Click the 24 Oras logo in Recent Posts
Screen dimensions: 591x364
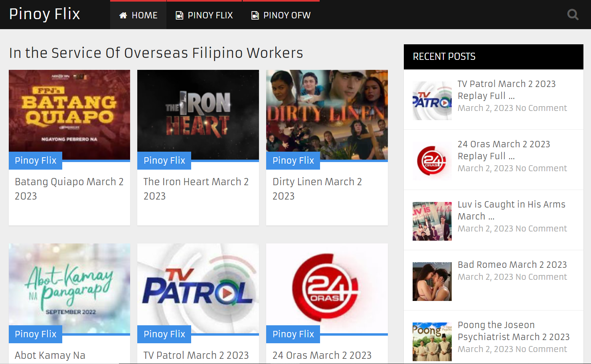pos(432,161)
